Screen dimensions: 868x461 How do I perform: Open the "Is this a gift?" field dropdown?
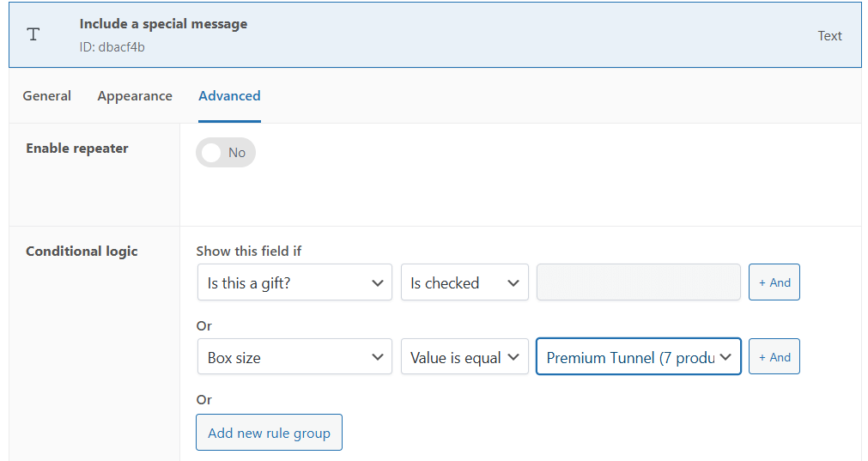pos(294,282)
